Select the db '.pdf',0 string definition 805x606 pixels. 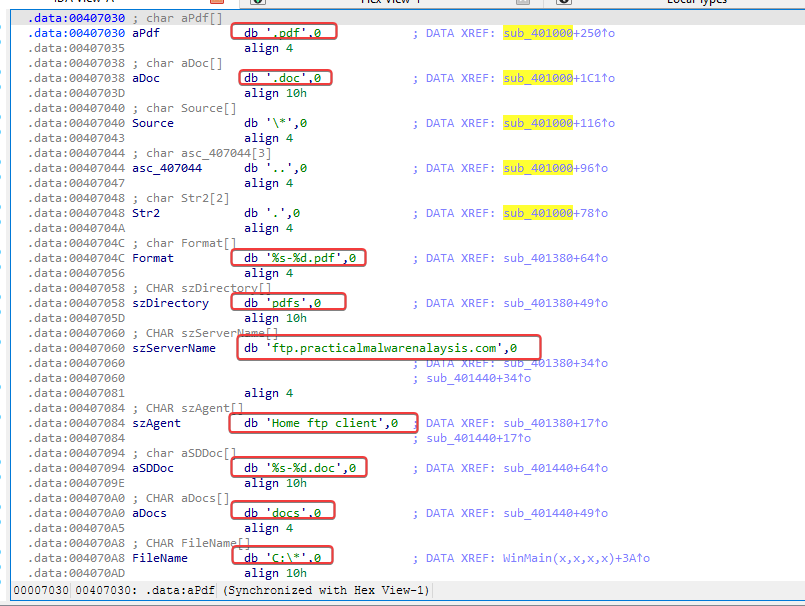tap(283, 33)
